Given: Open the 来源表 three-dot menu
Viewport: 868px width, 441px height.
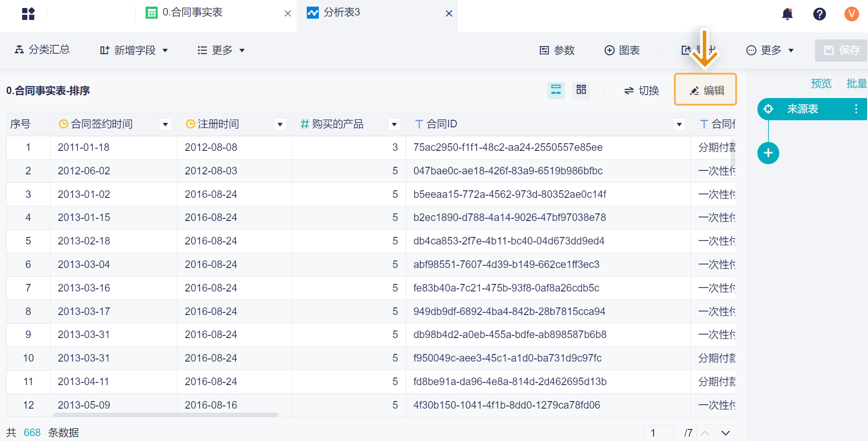Looking at the screenshot, I should 856,109.
